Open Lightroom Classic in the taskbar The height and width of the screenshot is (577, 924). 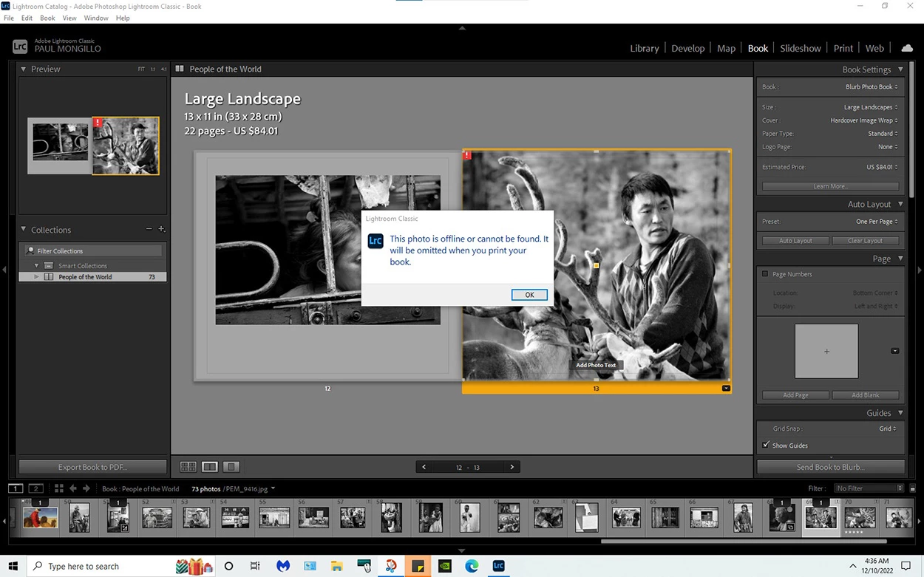(x=498, y=566)
